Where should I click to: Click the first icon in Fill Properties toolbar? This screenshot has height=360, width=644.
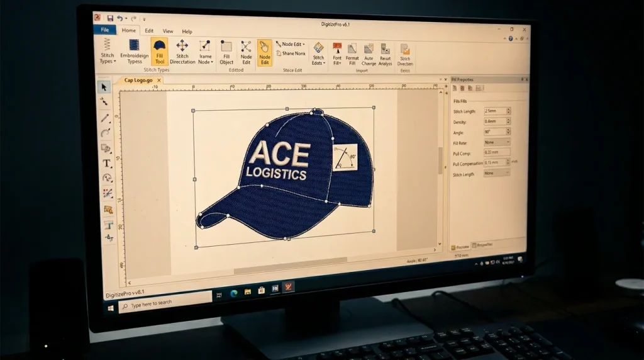click(x=454, y=88)
